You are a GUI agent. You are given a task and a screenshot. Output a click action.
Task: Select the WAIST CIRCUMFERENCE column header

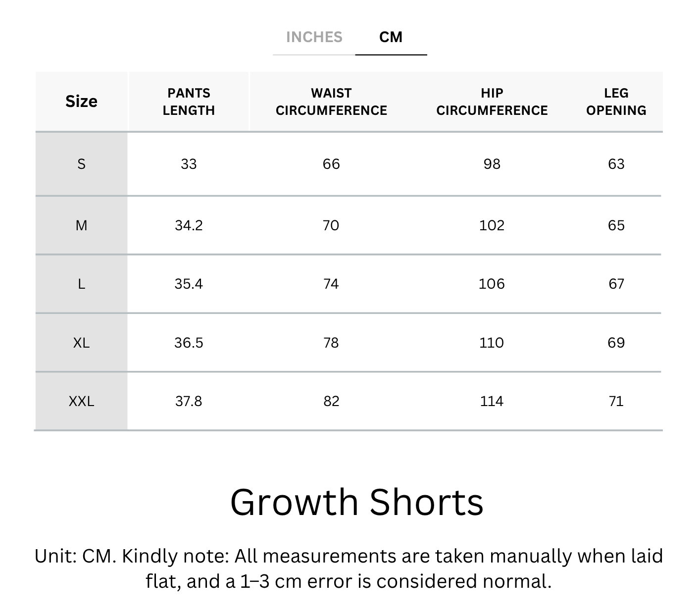click(331, 102)
